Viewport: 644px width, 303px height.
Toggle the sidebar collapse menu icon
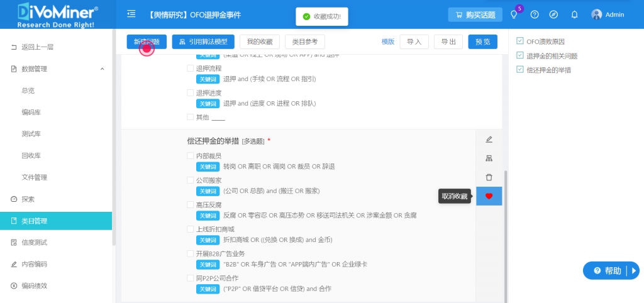(131, 14)
